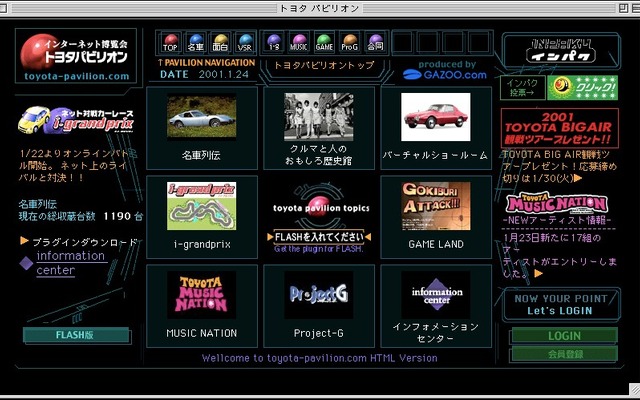
Task: Open the i-grand prix car race banner
Action: [76, 120]
